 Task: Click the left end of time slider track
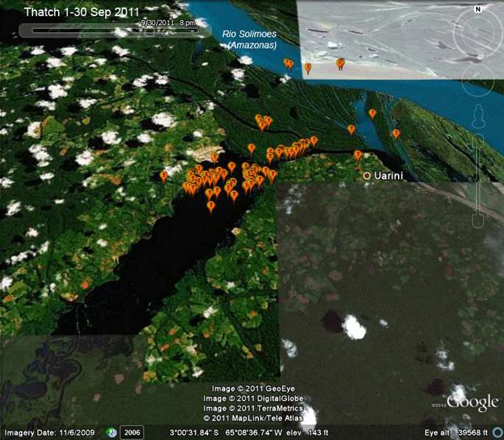pos(33,30)
